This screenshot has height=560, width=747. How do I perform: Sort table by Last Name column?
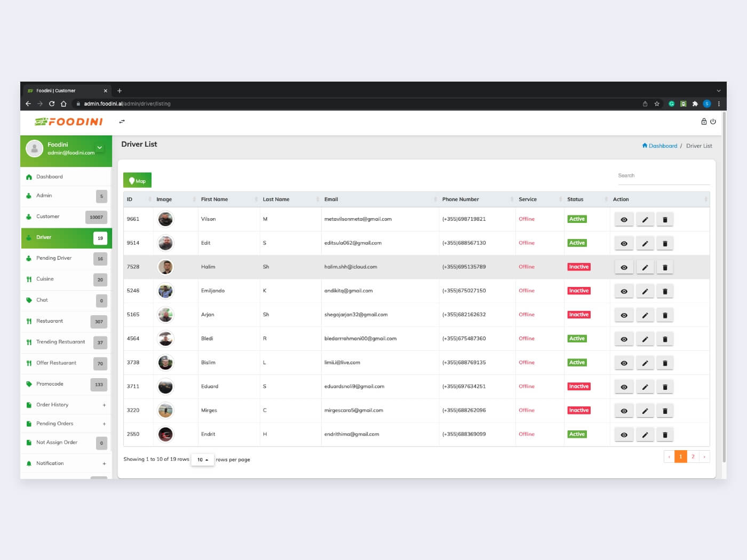[290, 199]
